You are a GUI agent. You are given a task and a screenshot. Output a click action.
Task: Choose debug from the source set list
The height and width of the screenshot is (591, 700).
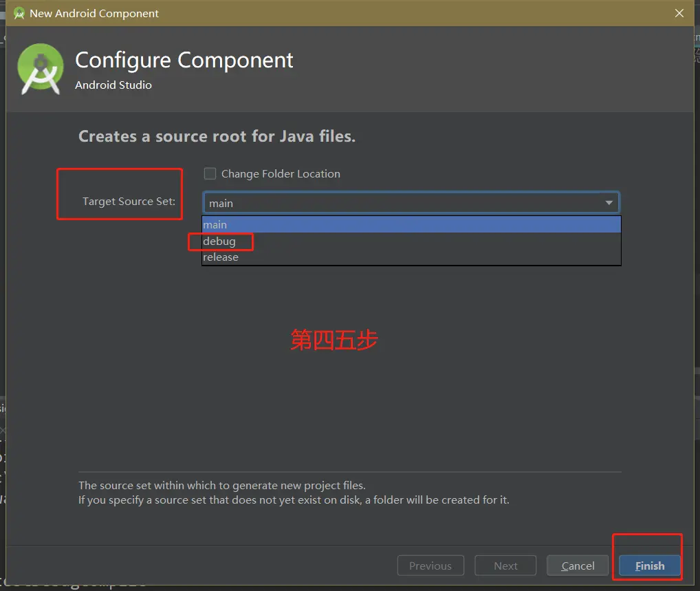coord(219,241)
